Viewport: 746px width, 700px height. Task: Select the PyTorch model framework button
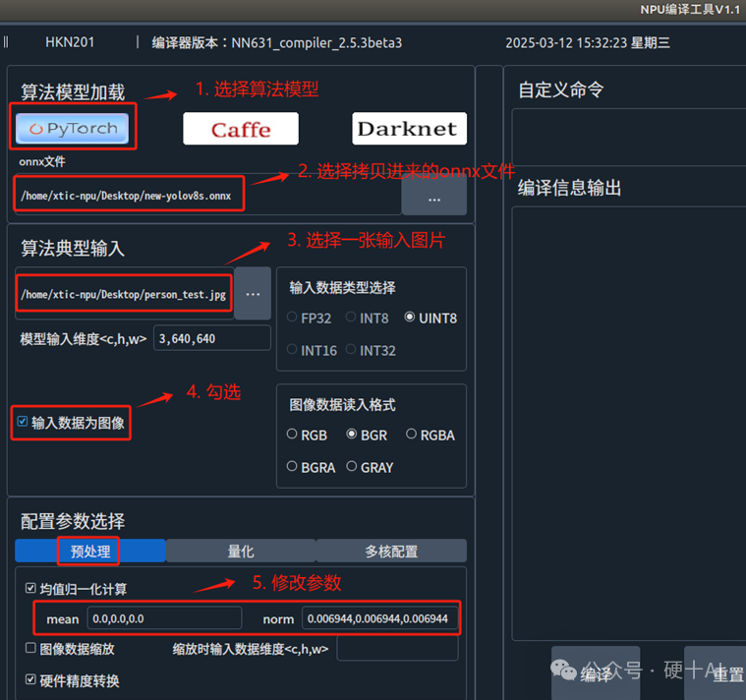tap(73, 129)
